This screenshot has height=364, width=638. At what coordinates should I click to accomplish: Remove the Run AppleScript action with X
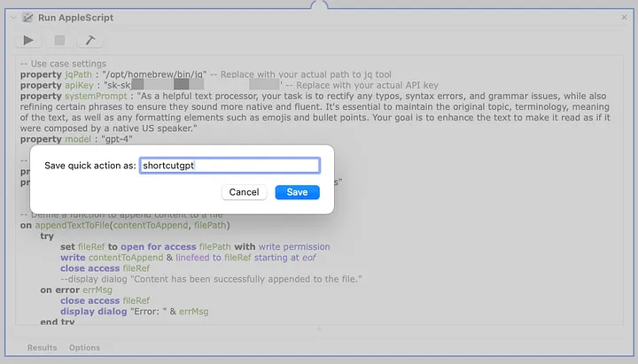(624, 17)
